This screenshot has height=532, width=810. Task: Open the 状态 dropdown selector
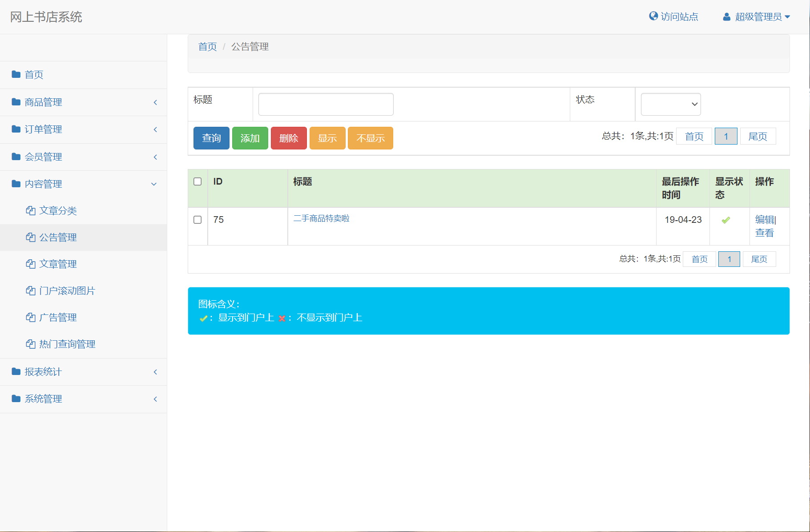670,104
